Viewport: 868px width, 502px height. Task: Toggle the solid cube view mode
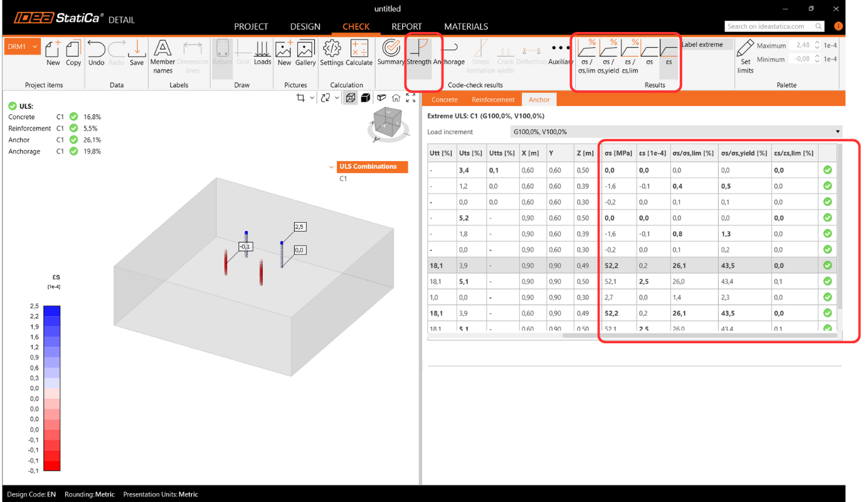click(x=365, y=98)
